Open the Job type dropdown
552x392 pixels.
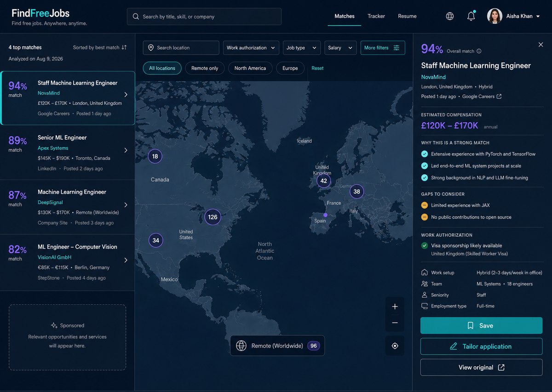[x=302, y=48]
